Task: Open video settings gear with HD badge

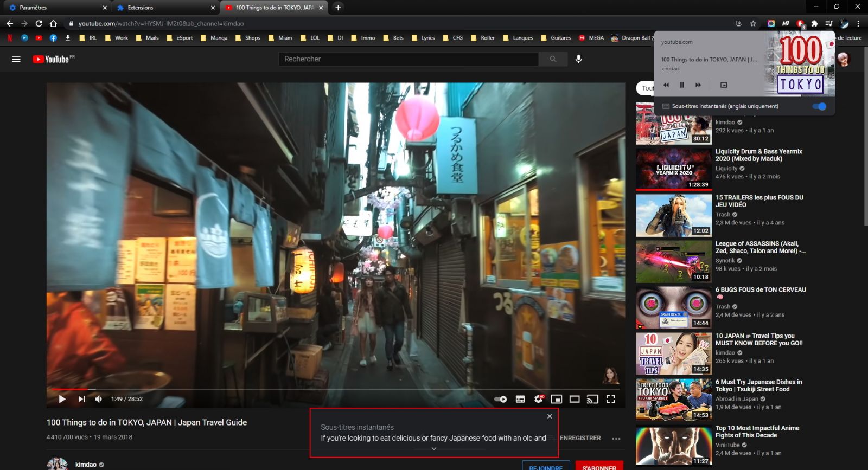Action: tap(538, 399)
